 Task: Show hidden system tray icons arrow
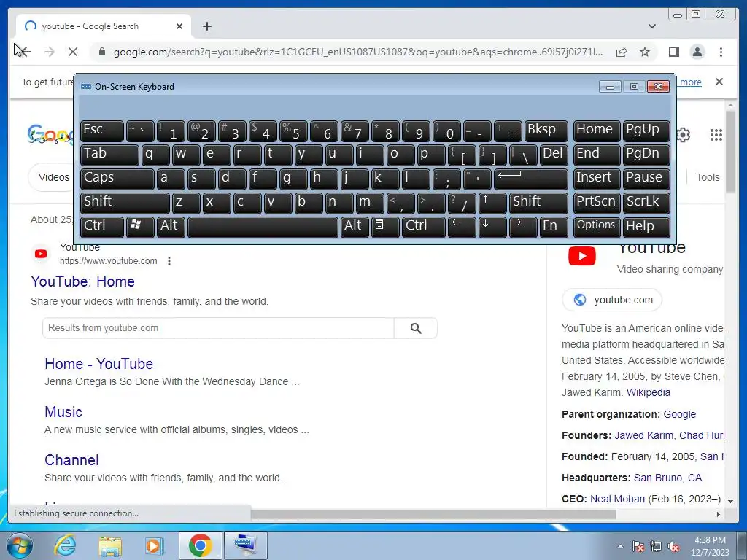[620, 546]
